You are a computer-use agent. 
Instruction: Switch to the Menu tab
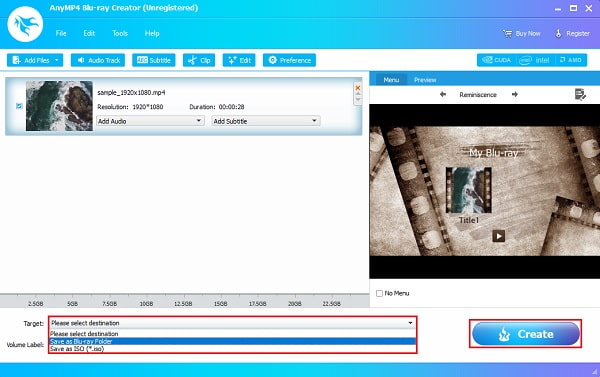coord(391,80)
